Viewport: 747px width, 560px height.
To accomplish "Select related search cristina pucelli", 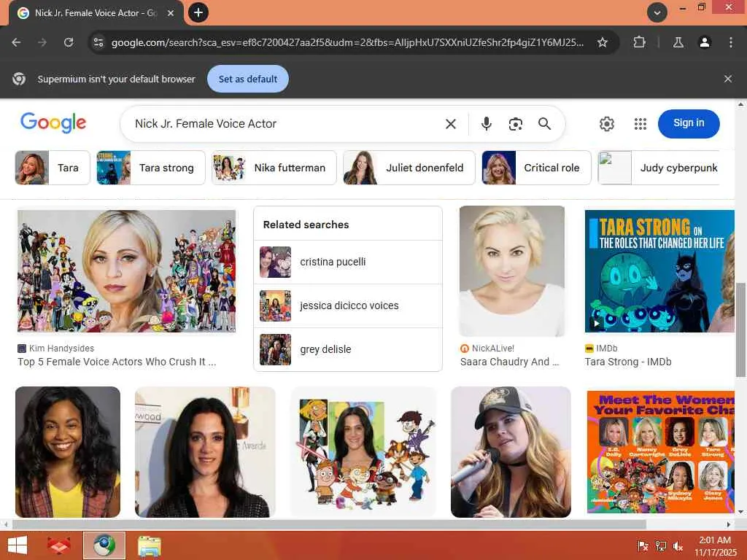I will 348,262.
